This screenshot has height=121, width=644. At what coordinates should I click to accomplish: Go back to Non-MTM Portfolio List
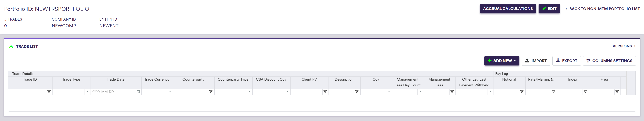(x=603, y=9)
